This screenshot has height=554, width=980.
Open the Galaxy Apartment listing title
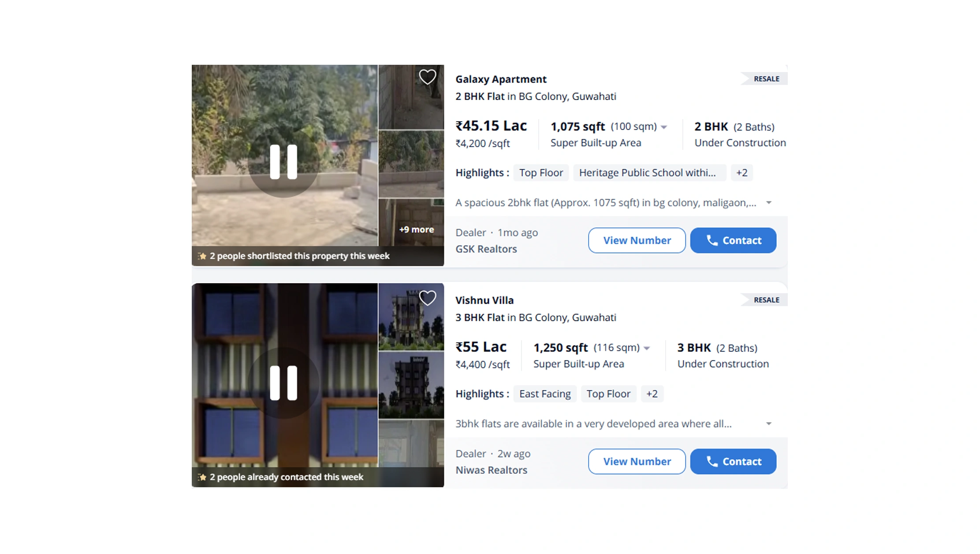pos(501,79)
